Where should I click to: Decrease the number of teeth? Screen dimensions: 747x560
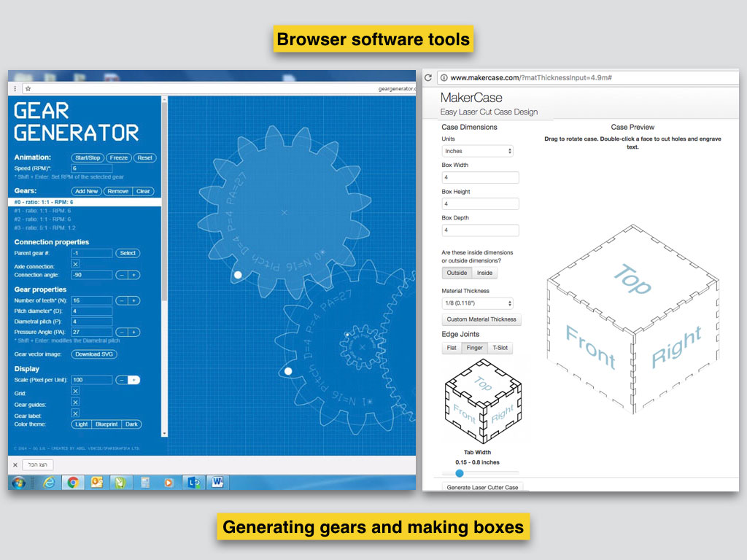(x=122, y=301)
